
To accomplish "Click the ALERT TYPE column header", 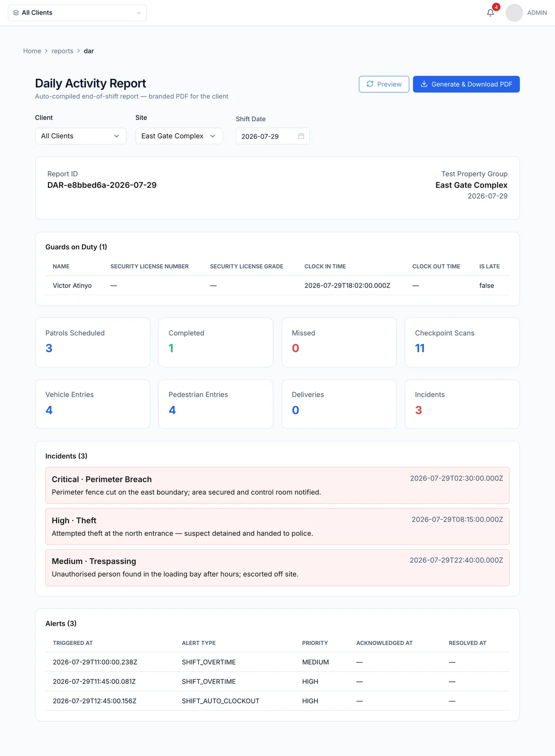I will tap(199, 643).
